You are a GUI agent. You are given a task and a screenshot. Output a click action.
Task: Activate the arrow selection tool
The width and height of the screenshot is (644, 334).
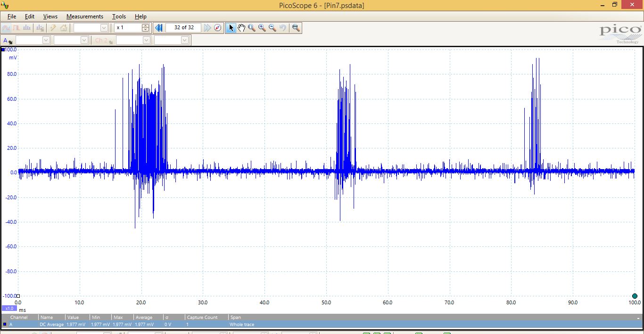(231, 28)
